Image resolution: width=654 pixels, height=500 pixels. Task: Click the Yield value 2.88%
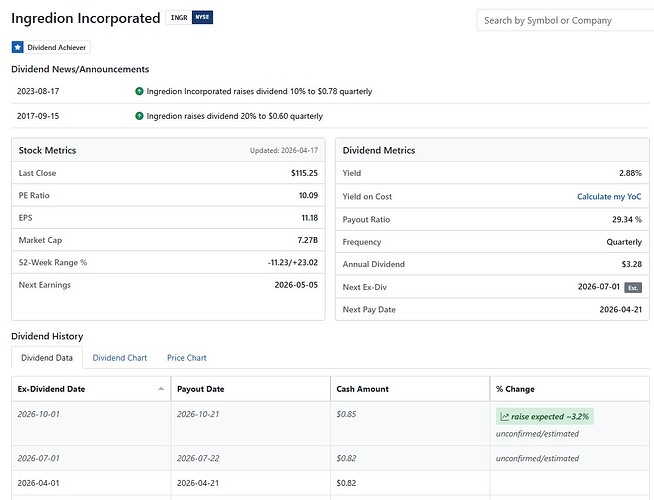[630, 173]
